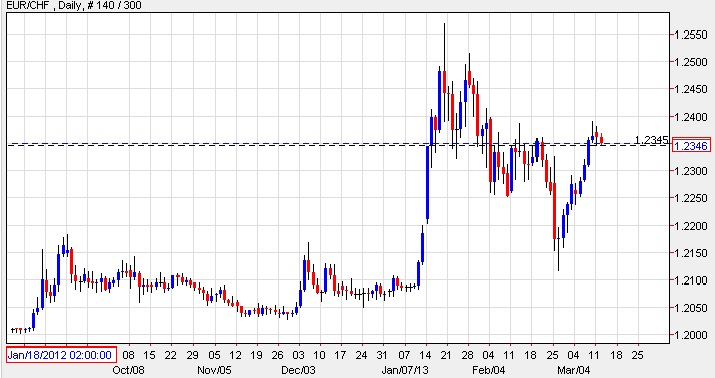The image size is (715, 378).
Task: Click the date axis tick labeled 21
Action: (446, 355)
